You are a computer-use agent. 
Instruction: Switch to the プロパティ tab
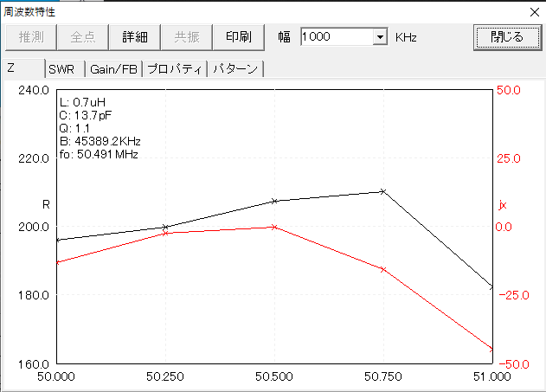[174, 69]
